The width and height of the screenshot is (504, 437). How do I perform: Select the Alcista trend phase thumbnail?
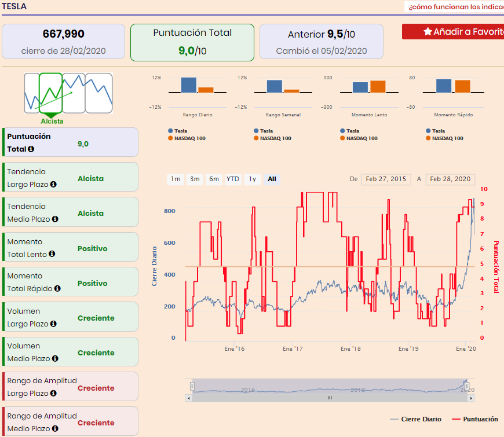tap(51, 93)
